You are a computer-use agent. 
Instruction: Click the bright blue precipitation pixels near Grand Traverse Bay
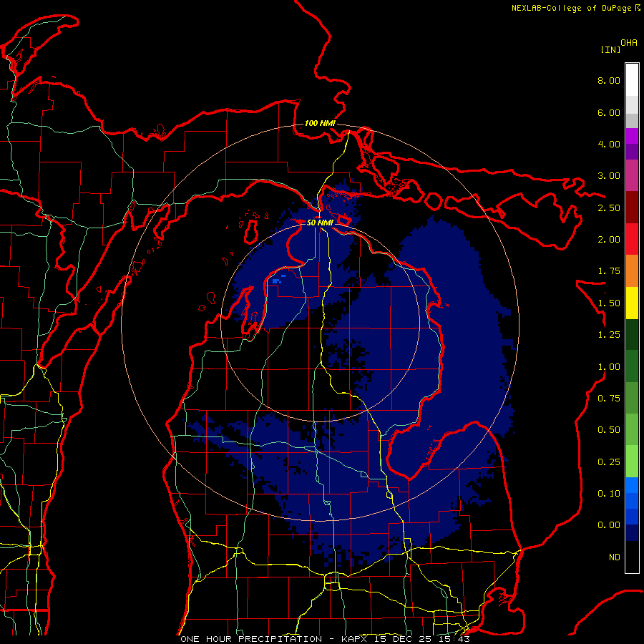(x=277, y=281)
